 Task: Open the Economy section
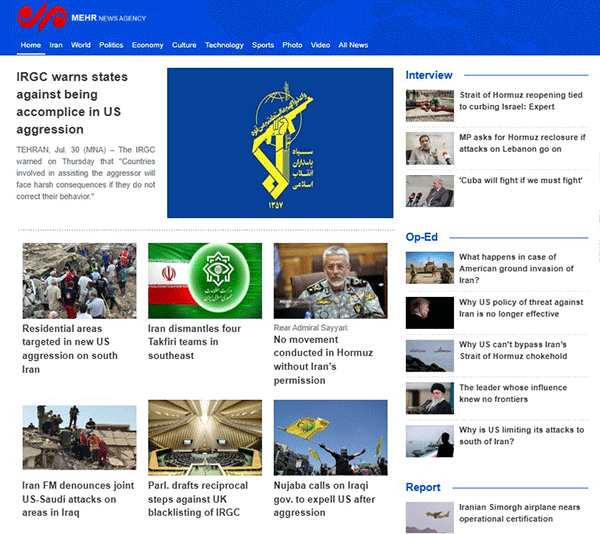[x=147, y=45]
